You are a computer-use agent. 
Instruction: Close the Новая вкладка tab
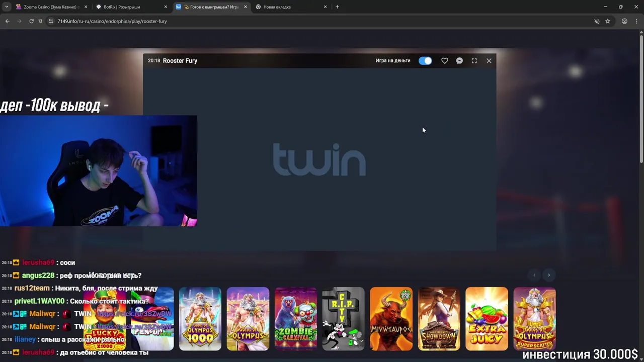325,7
